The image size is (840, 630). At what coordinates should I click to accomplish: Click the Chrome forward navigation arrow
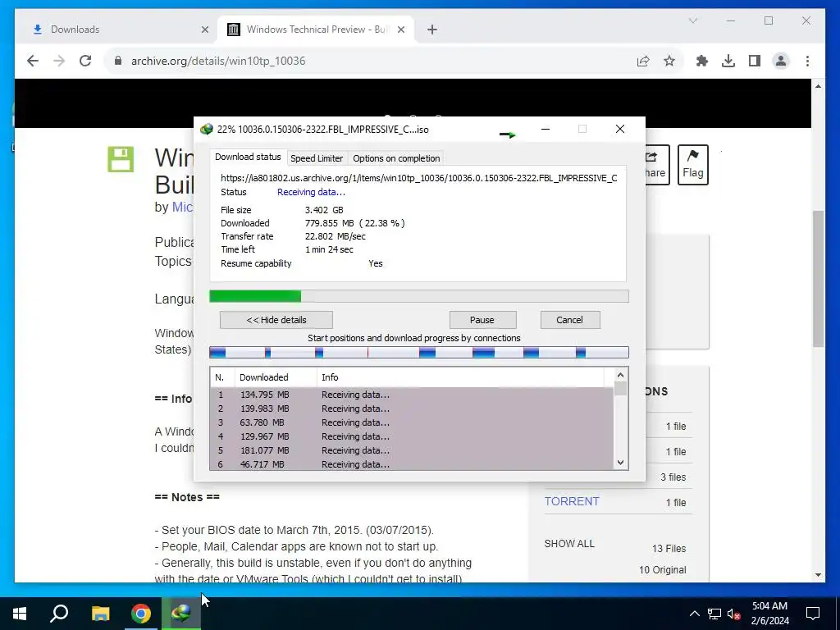pos(59,61)
